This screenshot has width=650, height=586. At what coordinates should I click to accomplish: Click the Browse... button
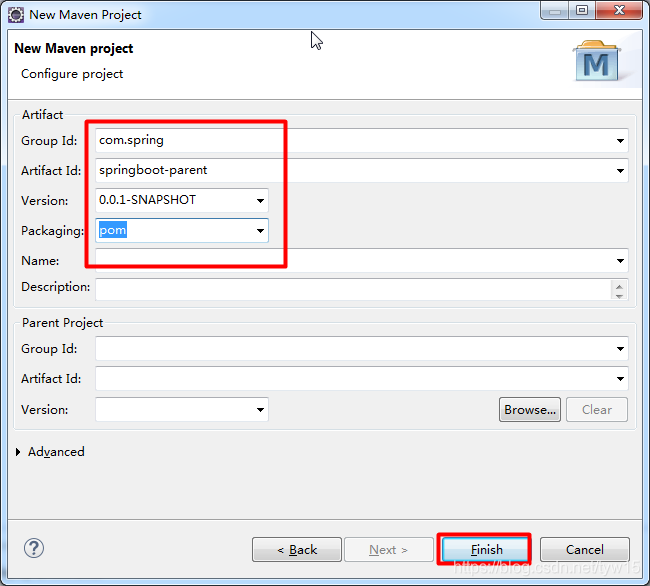tap(530, 409)
